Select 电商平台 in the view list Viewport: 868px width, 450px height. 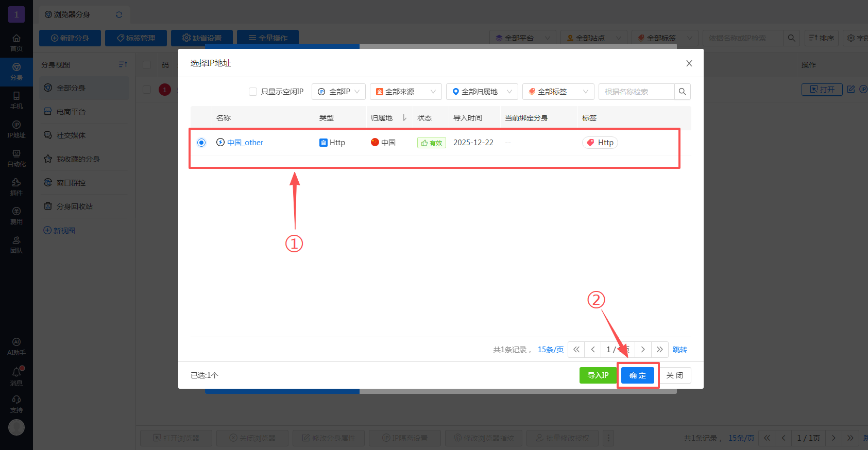tap(84, 112)
